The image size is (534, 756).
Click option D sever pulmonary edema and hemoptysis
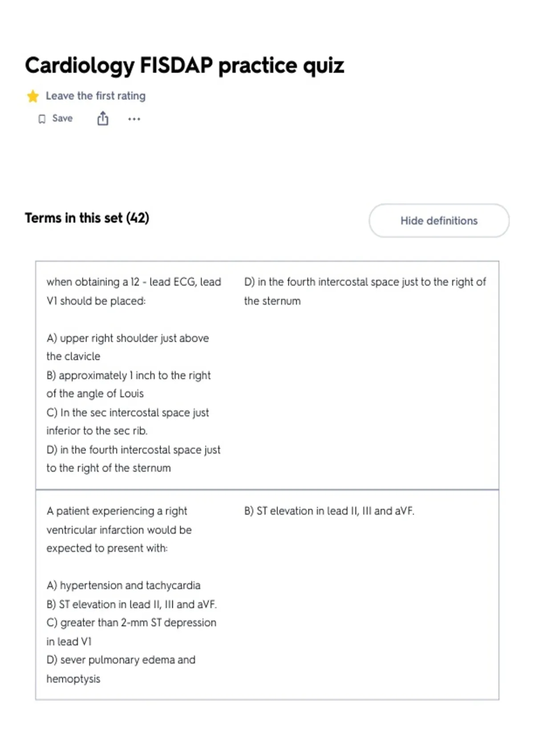[121, 669]
